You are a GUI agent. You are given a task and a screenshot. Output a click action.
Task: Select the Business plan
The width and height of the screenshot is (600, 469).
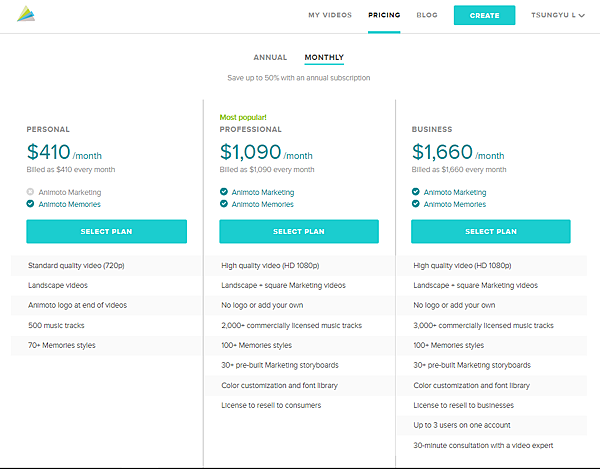[x=491, y=231]
